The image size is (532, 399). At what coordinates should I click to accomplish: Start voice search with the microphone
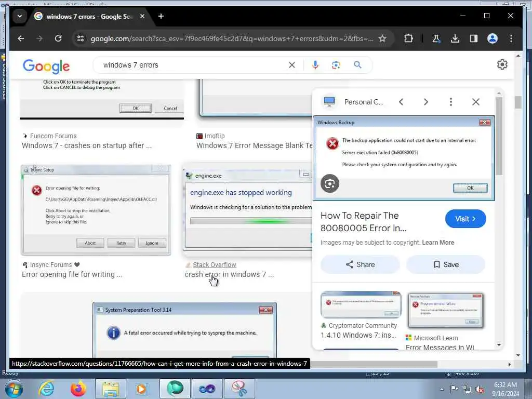tap(315, 65)
